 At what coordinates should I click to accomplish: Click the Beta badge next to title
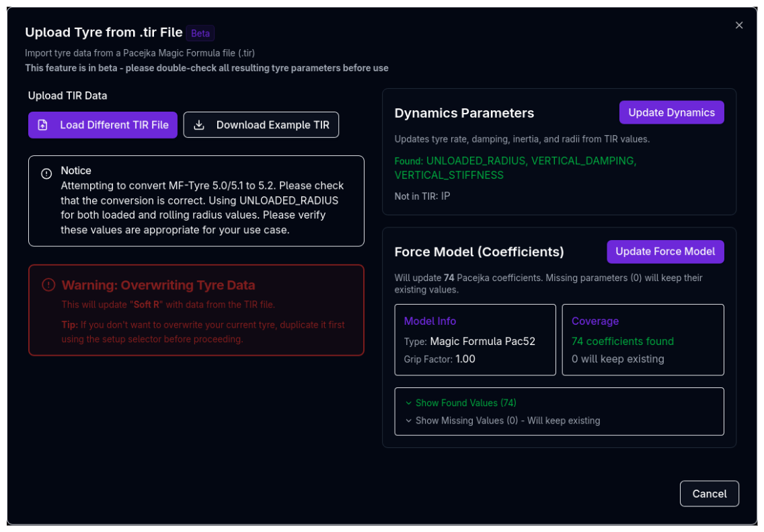coord(200,33)
